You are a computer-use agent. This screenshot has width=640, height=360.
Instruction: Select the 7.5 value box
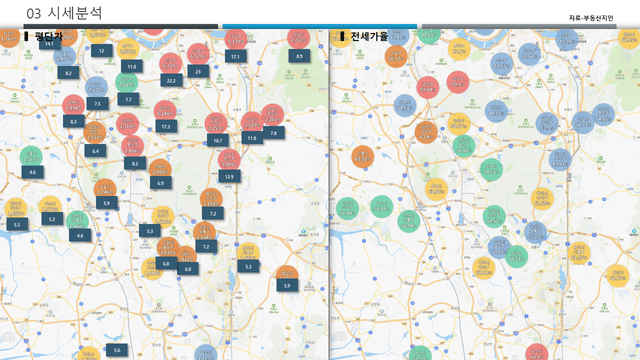(98, 104)
